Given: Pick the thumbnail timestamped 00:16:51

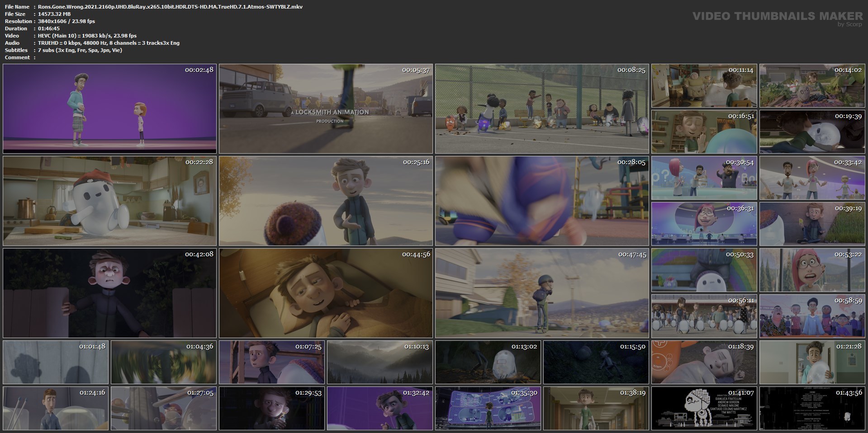Looking at the screenshot, I should (x=704, y=132).
